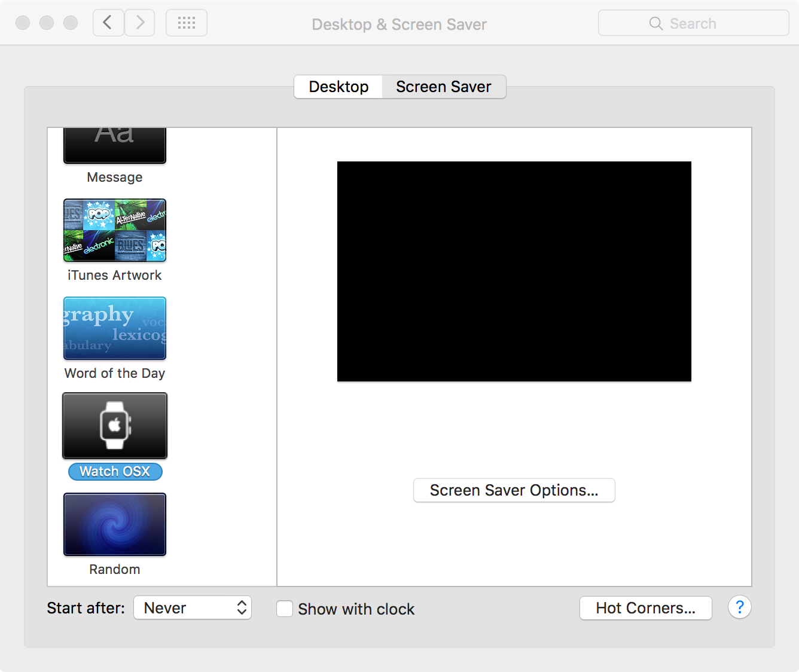
Task: Enable Show with clock checkbox
Action: pos(285,609)
